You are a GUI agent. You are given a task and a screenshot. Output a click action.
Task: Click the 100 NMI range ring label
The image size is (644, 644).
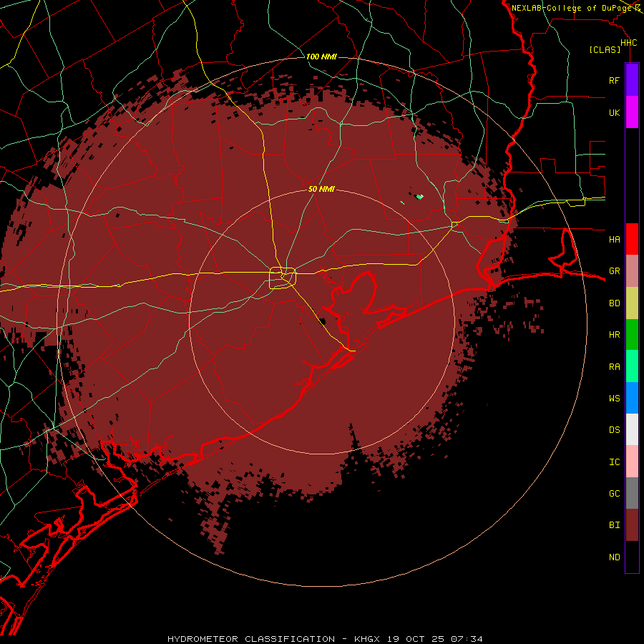[321, 57]
